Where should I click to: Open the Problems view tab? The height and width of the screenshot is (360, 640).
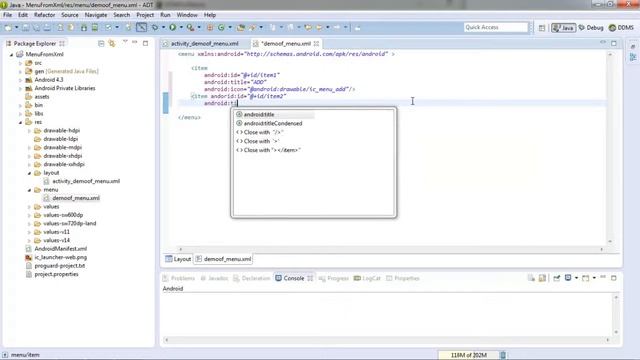(x=178, y=278)
